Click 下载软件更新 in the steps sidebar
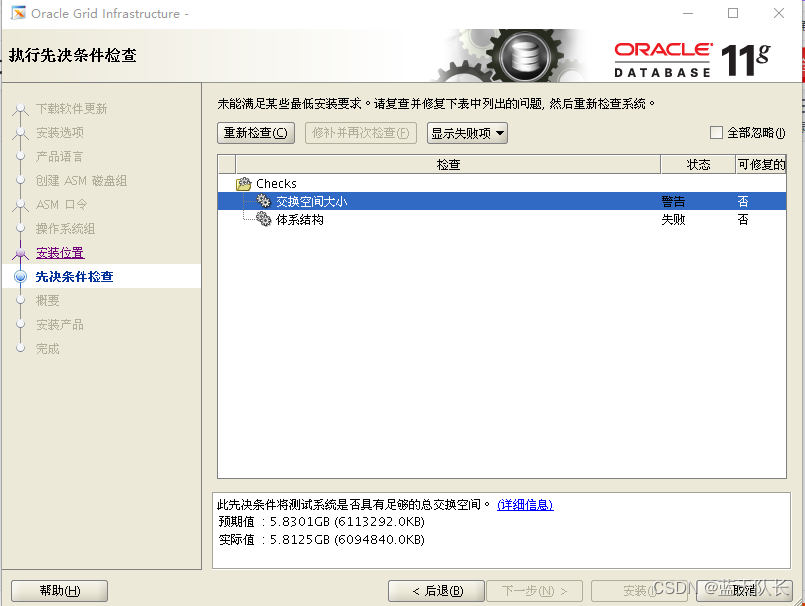The height and width of the screenshot is (606, 805). [x=71, y=109]
